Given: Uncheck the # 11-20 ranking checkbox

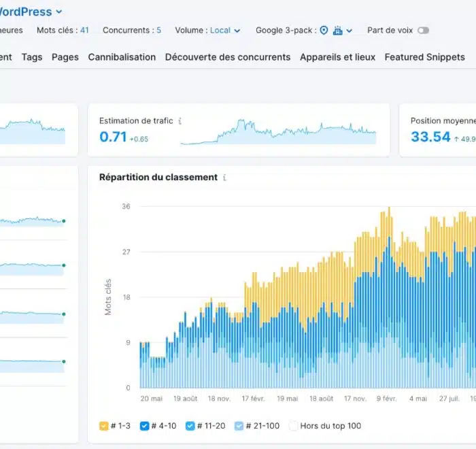Looking at the screenshot, I should tap(190, 426).
